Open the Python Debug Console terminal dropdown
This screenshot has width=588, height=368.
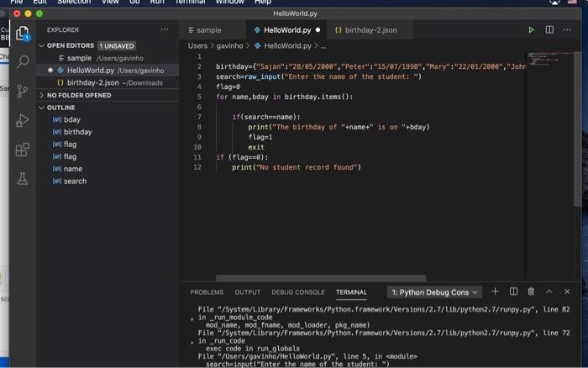(x=434, y=292)
